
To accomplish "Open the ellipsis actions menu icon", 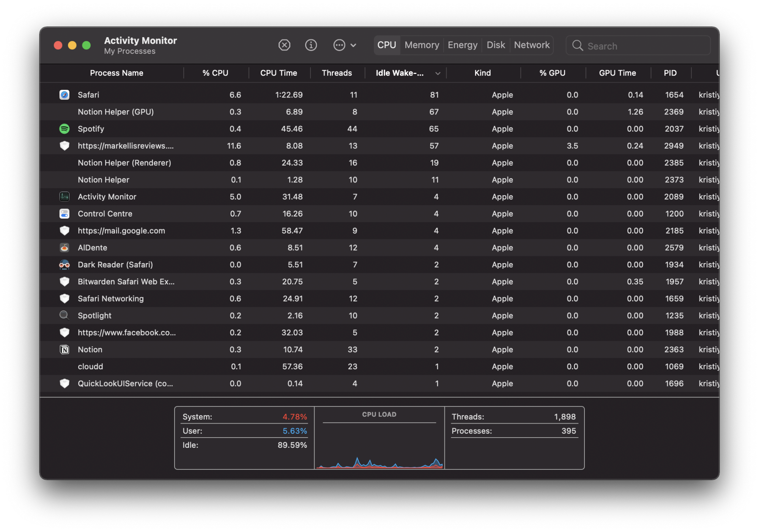I will [339, 45].
